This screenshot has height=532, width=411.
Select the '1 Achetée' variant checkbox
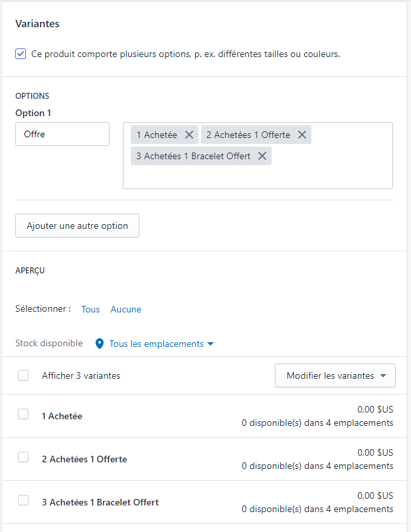tap(23, 414)
